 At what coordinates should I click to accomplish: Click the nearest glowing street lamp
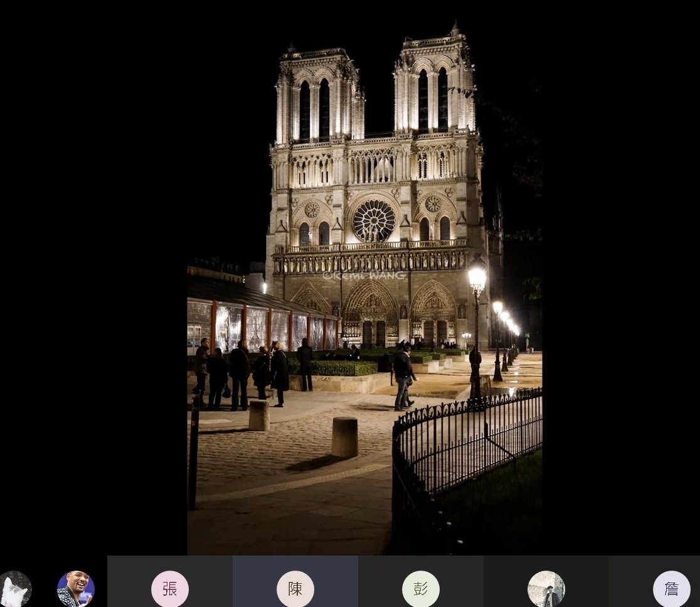tap(477, 278)
